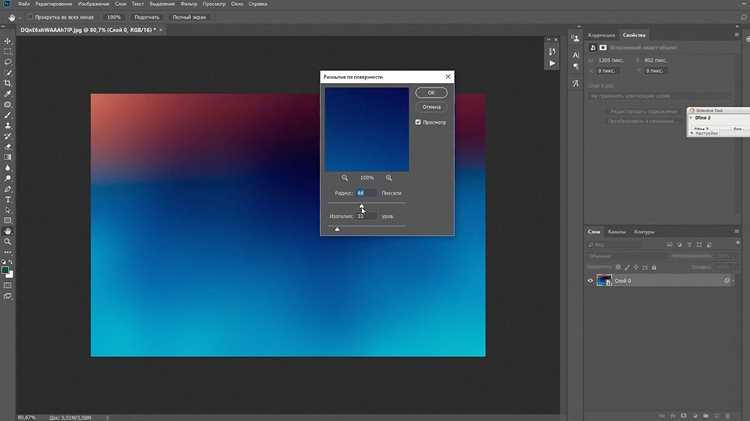Click the Радиус slider handle
The image size is (750, 421).
pos(362,206)
